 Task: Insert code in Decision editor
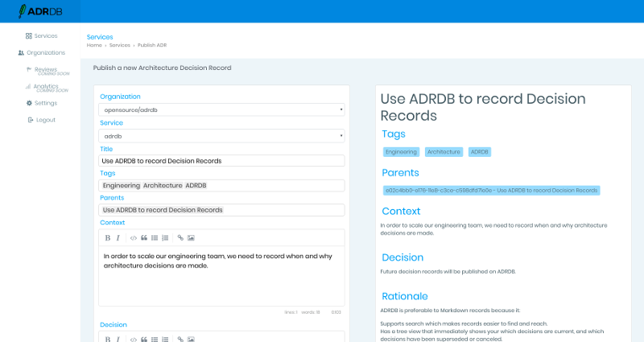coord(134,339)
